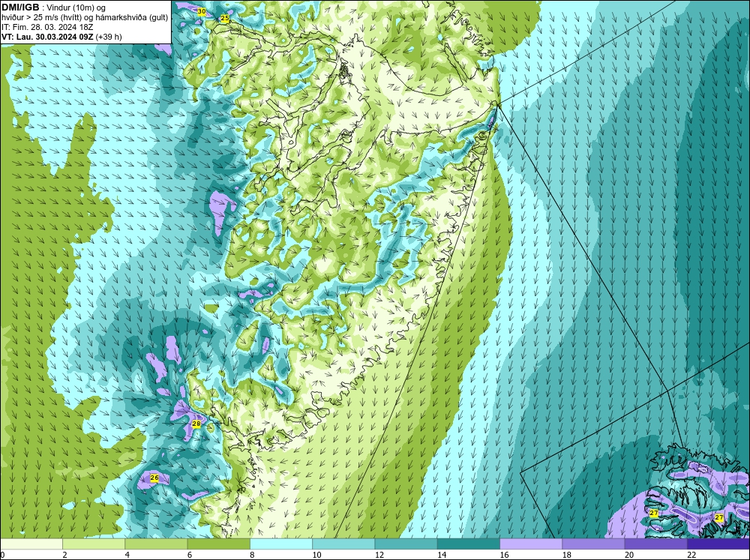Click the scale number 20 under legend
This screenshot has width=750, height=560.
[629, 555]
